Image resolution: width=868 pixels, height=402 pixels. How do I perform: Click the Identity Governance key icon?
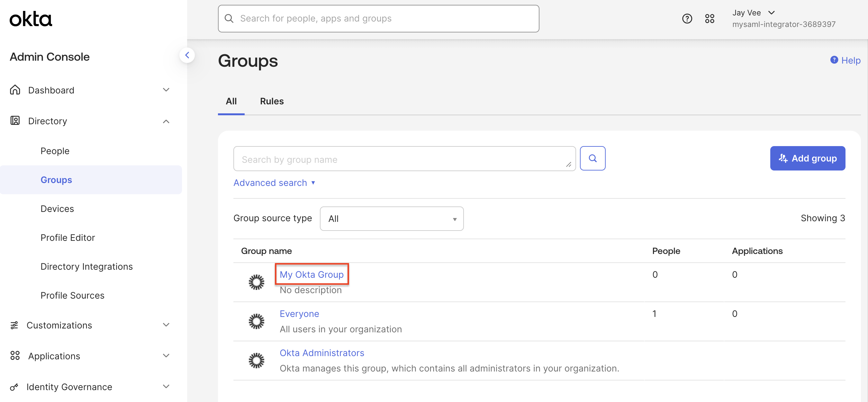click(x=14, y=387)
